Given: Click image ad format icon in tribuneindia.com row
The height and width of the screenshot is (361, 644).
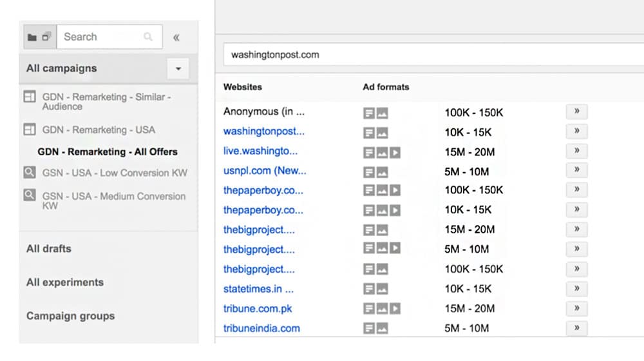Looking at the screenshot, I should 383,328.
